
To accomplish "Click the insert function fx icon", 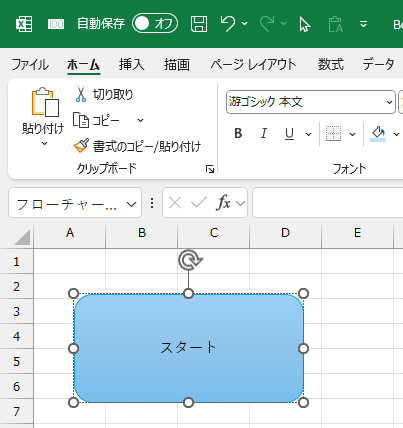I will point(223,202).
